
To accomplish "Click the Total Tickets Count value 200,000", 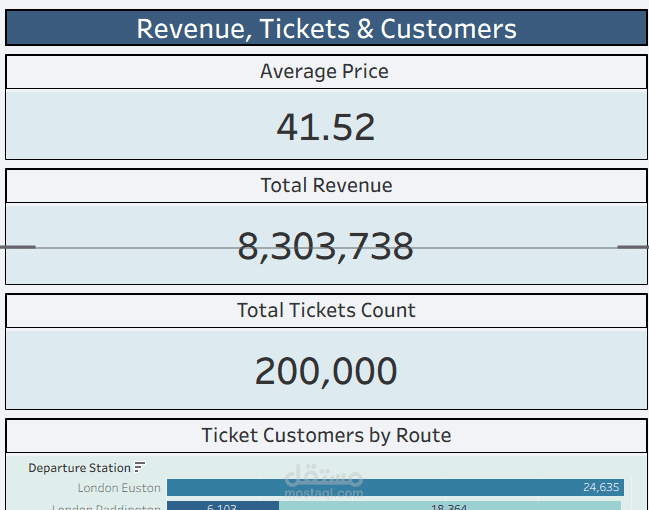I will point(326,371).
